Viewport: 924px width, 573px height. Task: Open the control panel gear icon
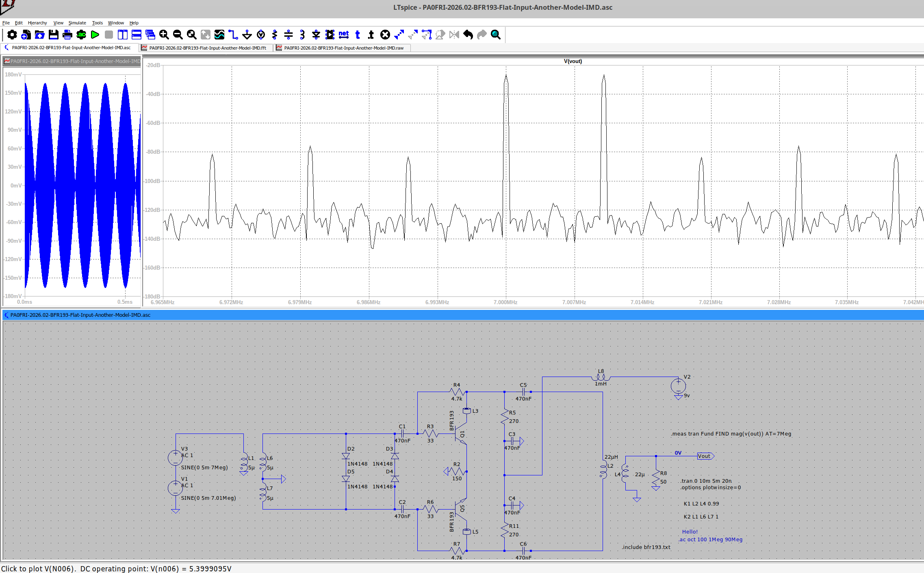pyautogui.click(x=12, y=35)
